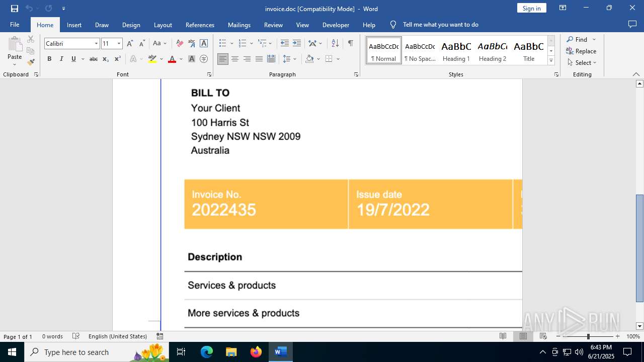Click the zoom slider handle
The image size is (644, 362).
588,336
